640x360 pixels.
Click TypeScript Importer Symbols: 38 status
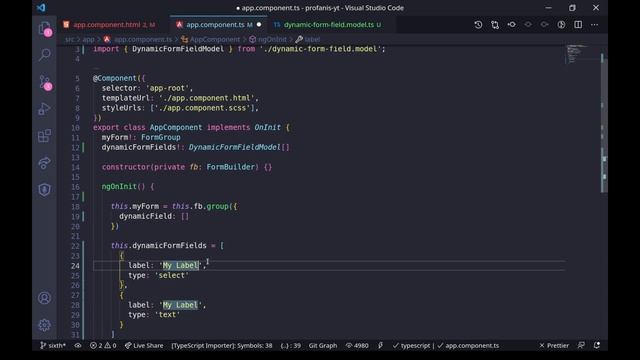pos(222,345)
